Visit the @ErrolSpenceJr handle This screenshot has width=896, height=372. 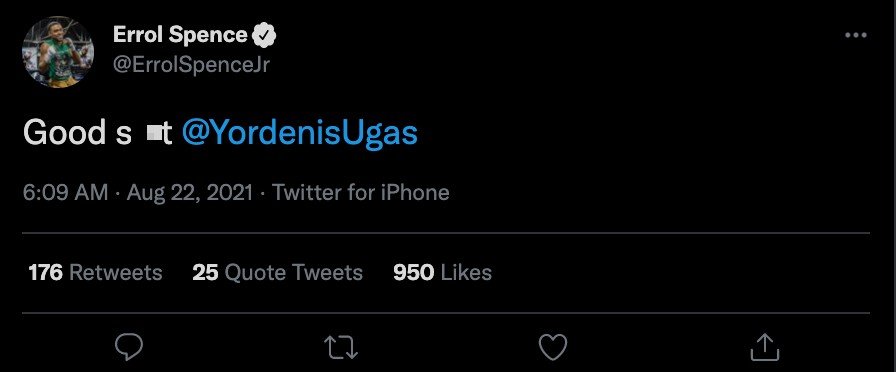coord(191,65)
